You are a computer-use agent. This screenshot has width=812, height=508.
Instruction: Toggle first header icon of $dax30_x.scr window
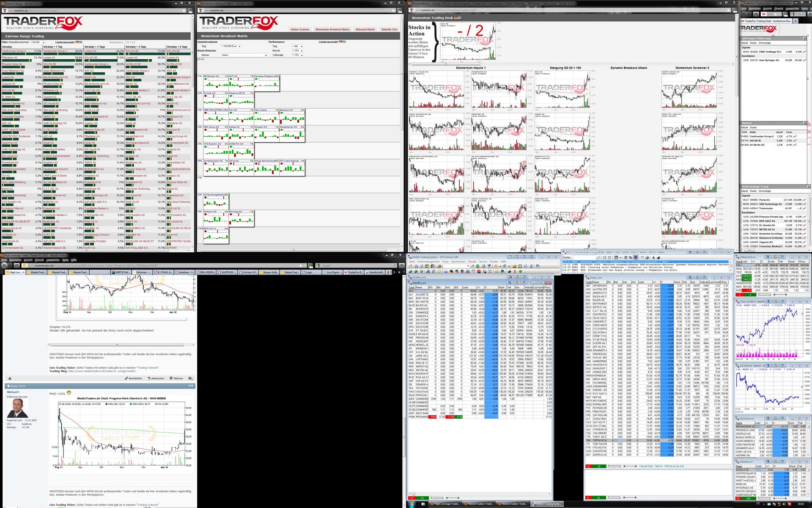[x=510, y=283]
